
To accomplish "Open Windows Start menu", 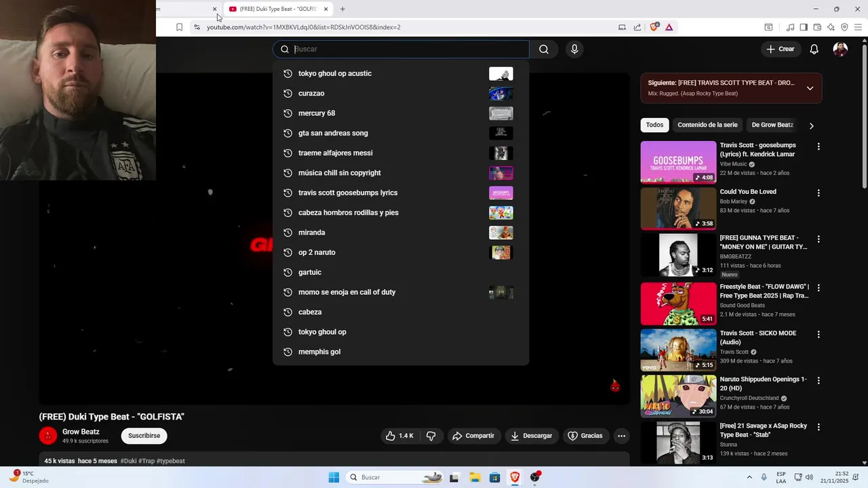I will (x=334, y=477).
